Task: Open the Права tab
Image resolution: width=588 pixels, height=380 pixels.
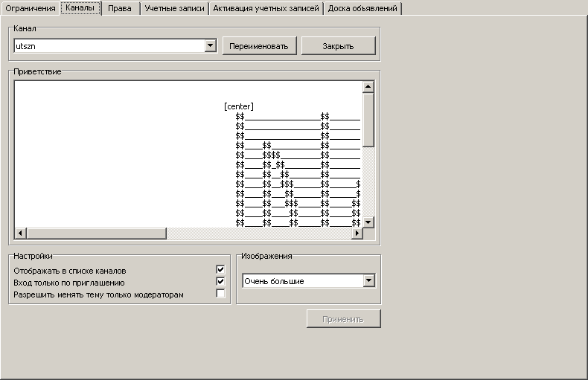Action: pos(120,9)
